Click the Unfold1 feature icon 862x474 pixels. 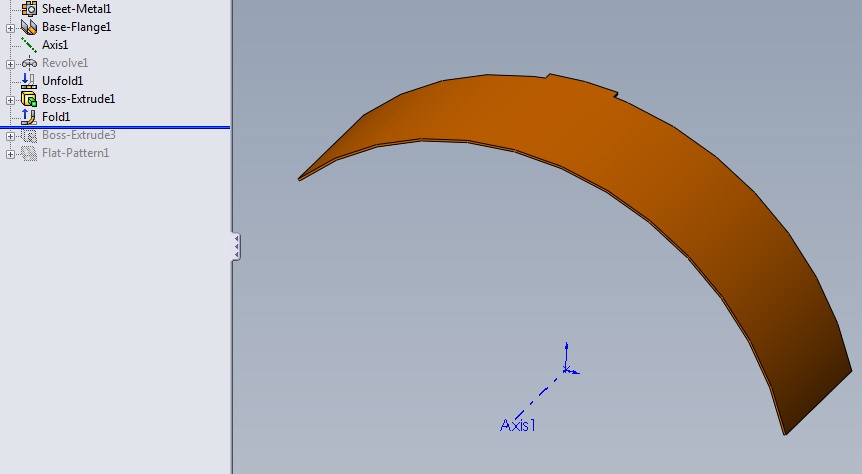[x=29, y=81]
